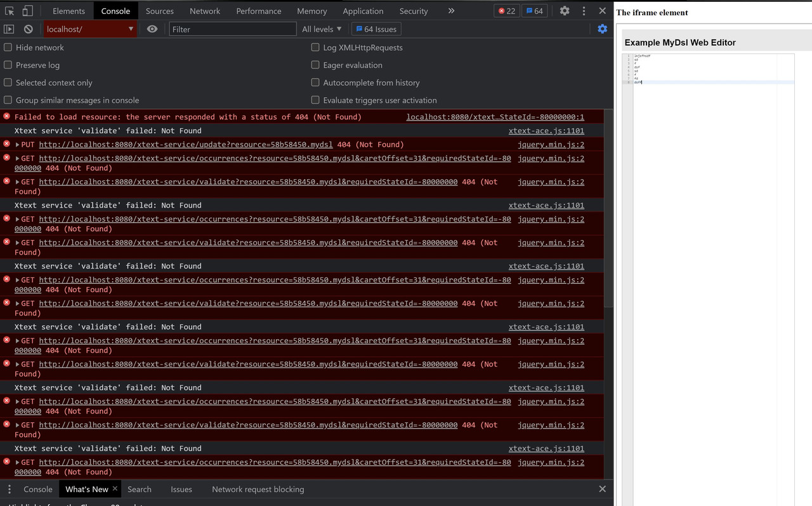Toggle Group similar messages in console
Viewport: 812px width, 506px height.
click(8, 100)
